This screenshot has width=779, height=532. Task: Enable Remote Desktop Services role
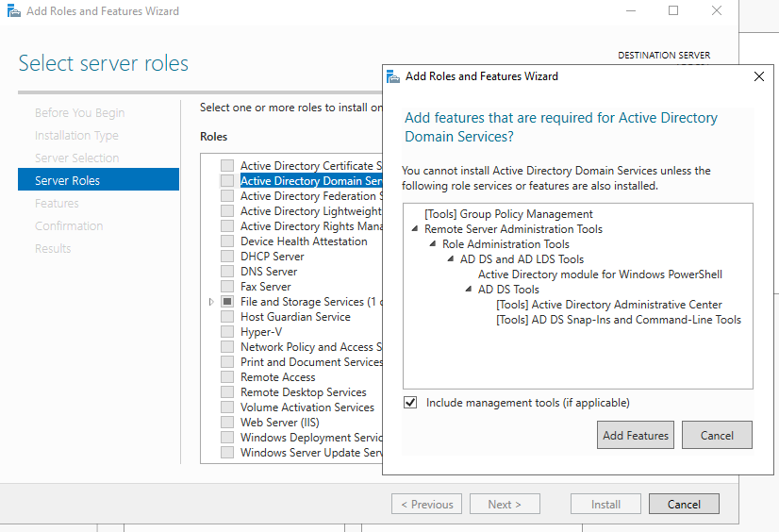[x=227, y=392]
